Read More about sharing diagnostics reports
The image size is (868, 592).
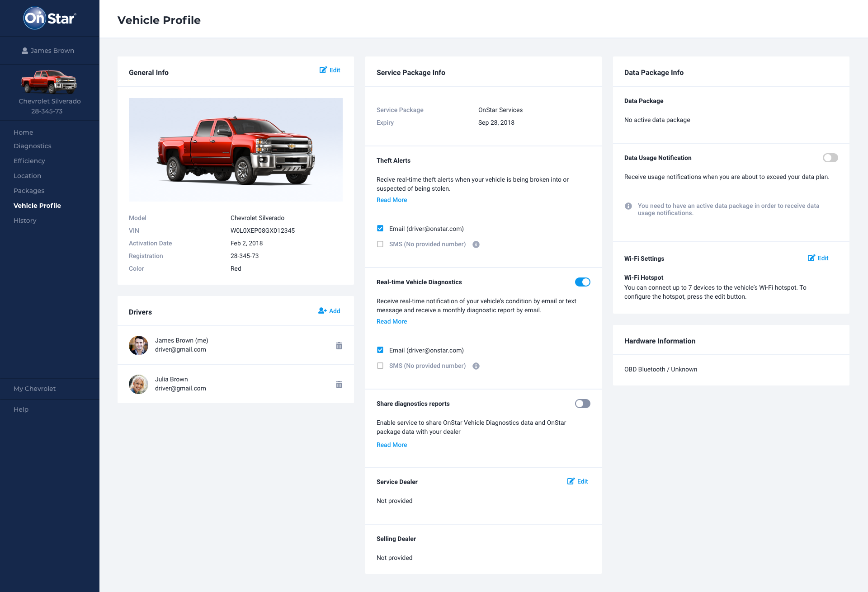click(392, 445)
